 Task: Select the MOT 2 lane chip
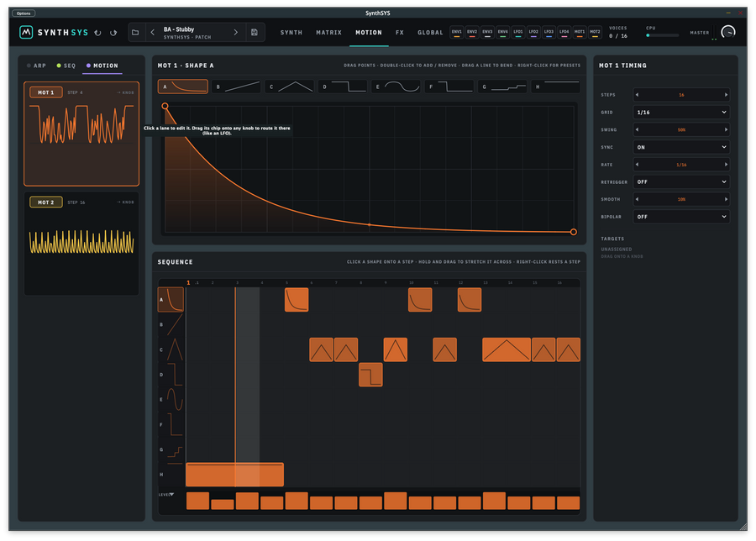(46, 202)
